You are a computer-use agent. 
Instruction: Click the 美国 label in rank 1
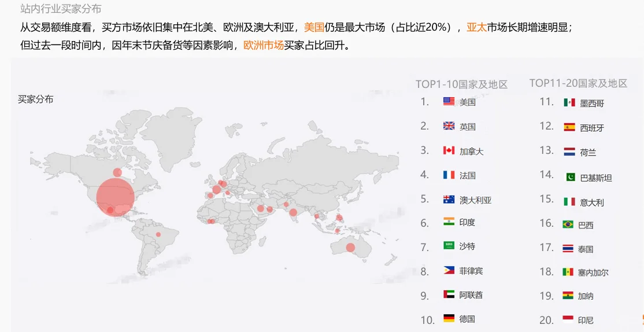coord(468,102)
